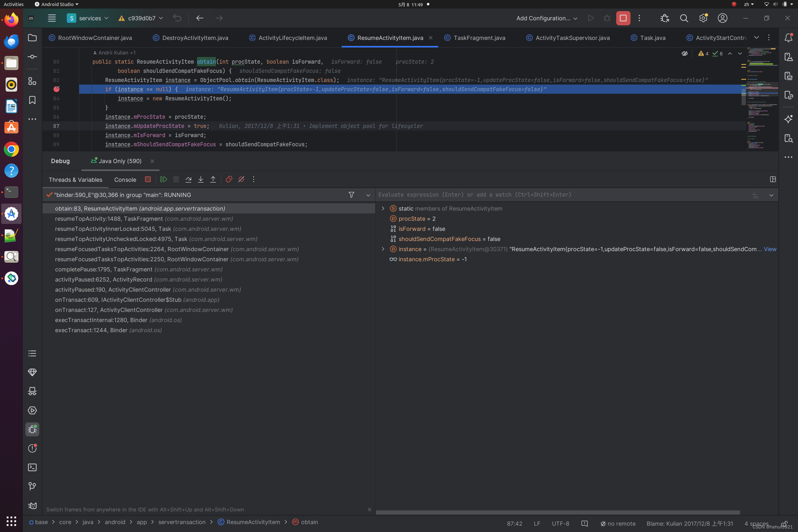Click Step Out in debug toolbar
This screenshot has height=532, width=798.
point(213,180)
